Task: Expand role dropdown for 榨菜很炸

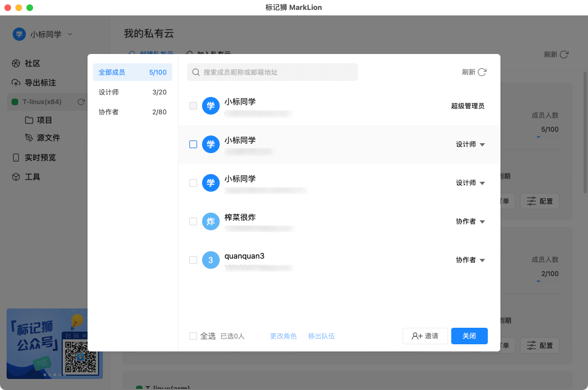Action: [470, 221]
